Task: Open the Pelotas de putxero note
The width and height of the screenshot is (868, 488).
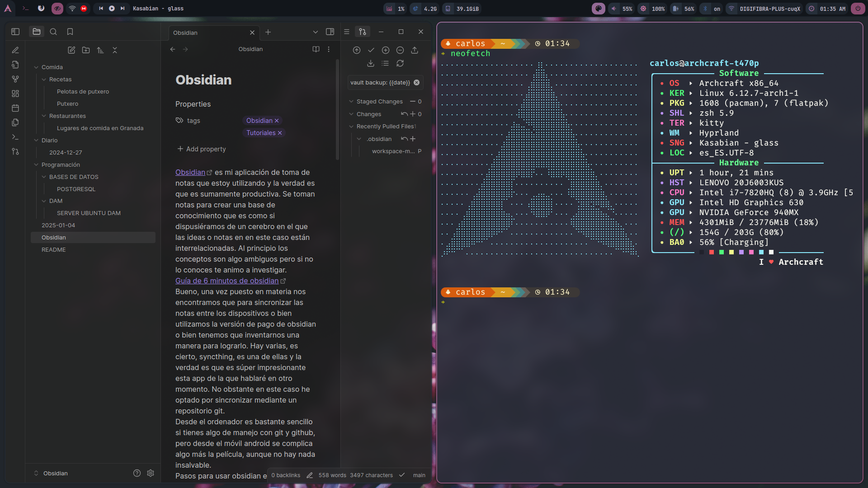Action: pos(83,92)
